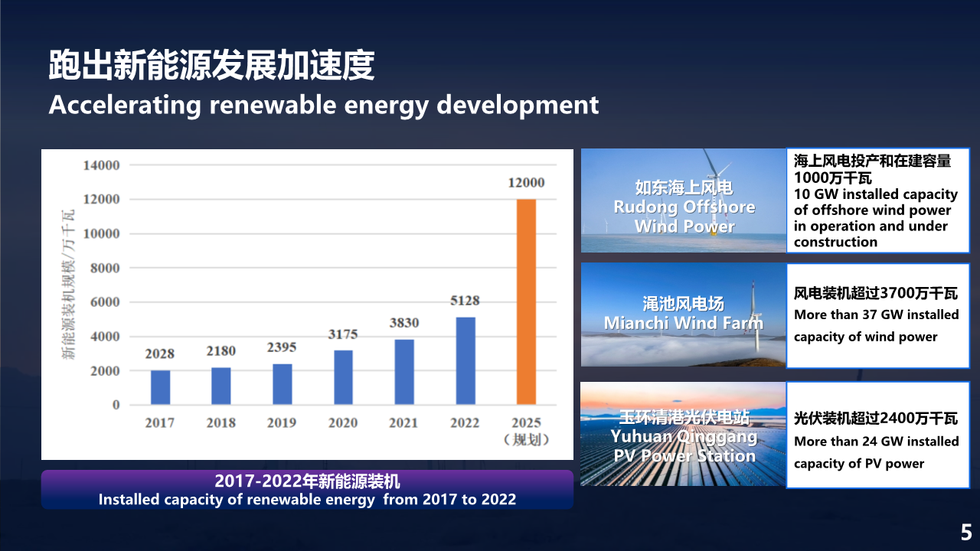Click the blue 2017 bar

[x=160, y=387]
